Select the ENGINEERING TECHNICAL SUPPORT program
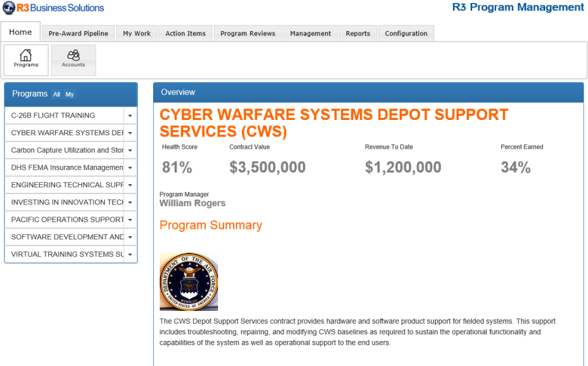 [61, 185]
